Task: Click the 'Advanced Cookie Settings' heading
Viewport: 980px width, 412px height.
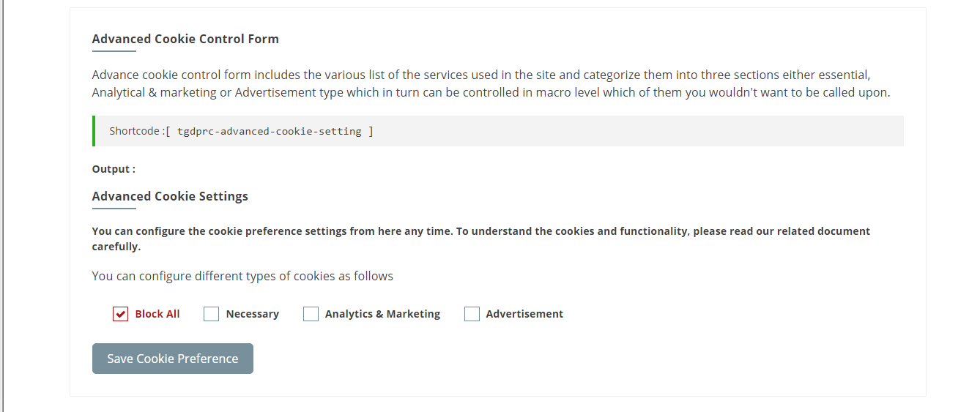Action: (170, 196)
